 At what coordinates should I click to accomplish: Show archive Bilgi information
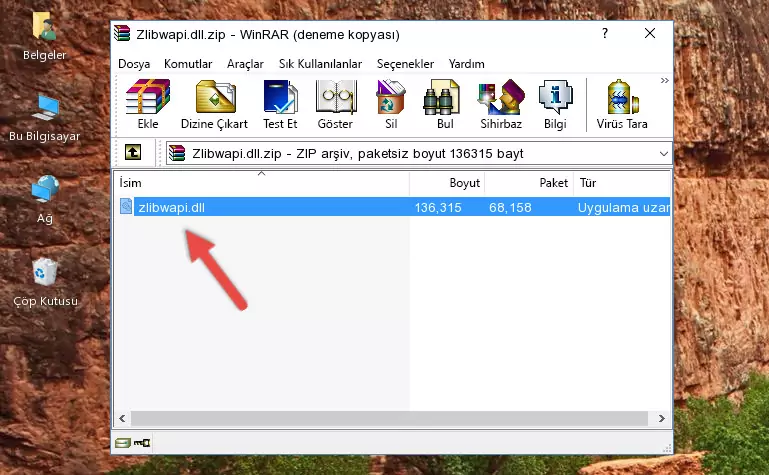555,104
